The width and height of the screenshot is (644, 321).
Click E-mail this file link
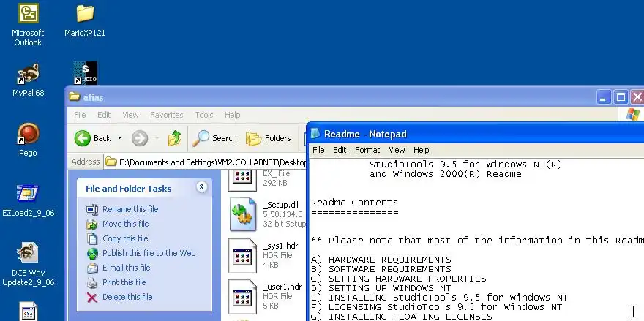tap(127, 268)
